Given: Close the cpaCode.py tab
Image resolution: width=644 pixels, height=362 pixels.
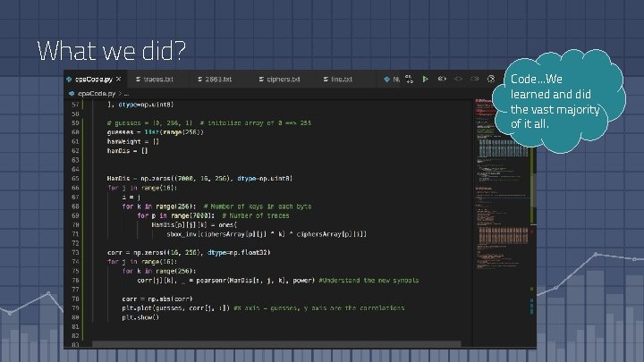Looking at the screenshot, I should [119, 79].
